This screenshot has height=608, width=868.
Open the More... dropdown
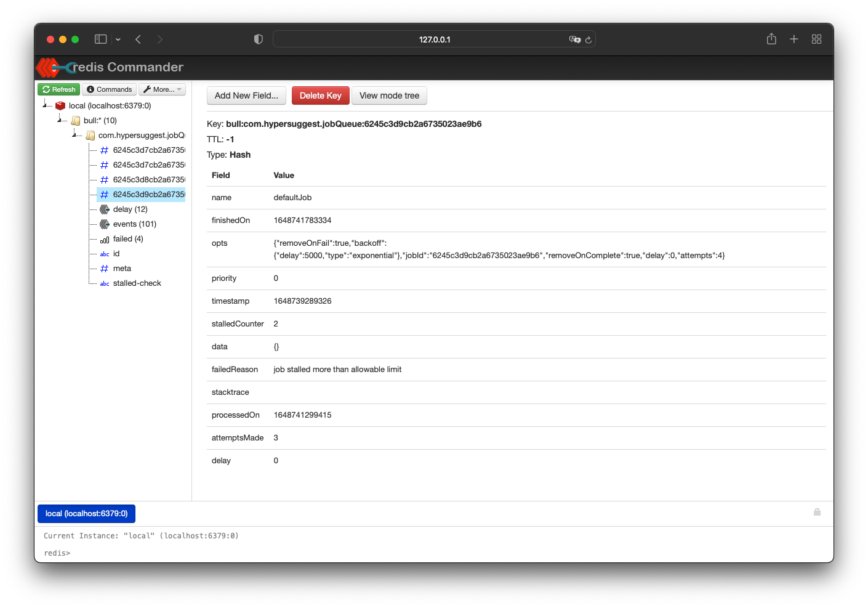click(162, 89)
